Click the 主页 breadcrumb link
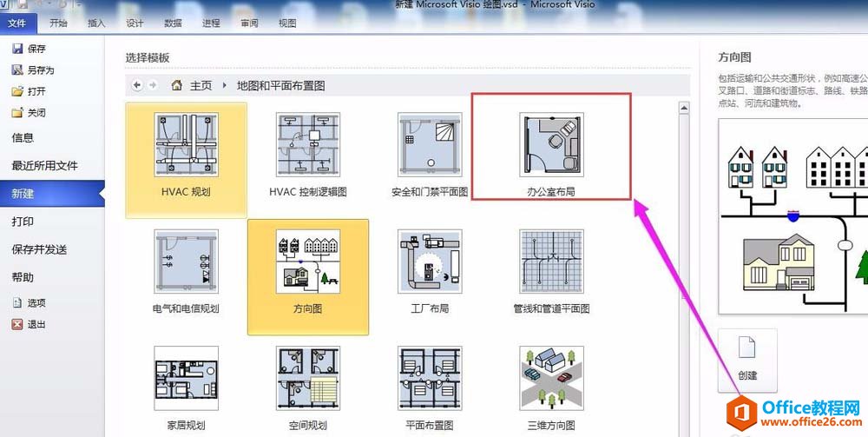This screenshot has height=437, width=868. (201, 85)
